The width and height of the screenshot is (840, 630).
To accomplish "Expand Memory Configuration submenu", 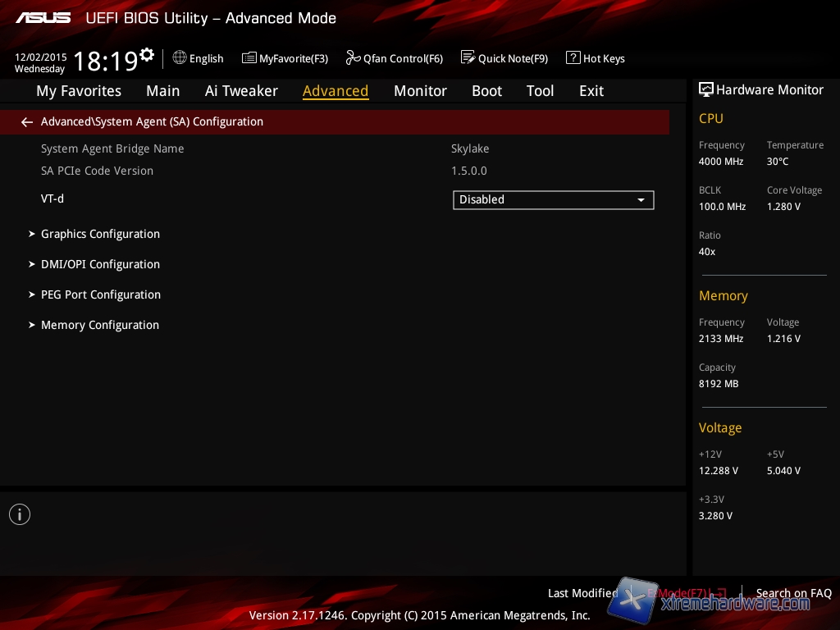I will pos(100,325).
